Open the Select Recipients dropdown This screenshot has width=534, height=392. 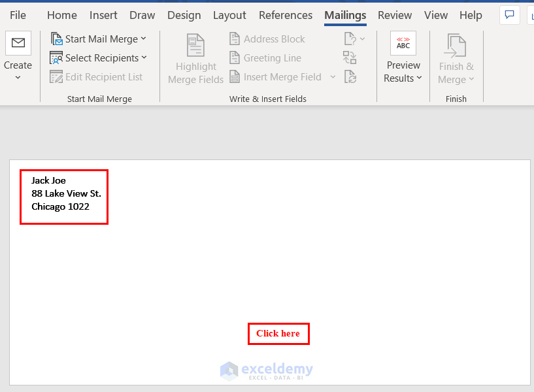tap(144, 57)
